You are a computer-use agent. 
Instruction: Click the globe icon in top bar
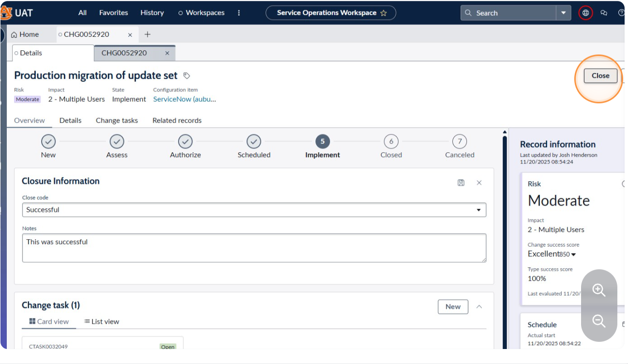pos(585,13)
